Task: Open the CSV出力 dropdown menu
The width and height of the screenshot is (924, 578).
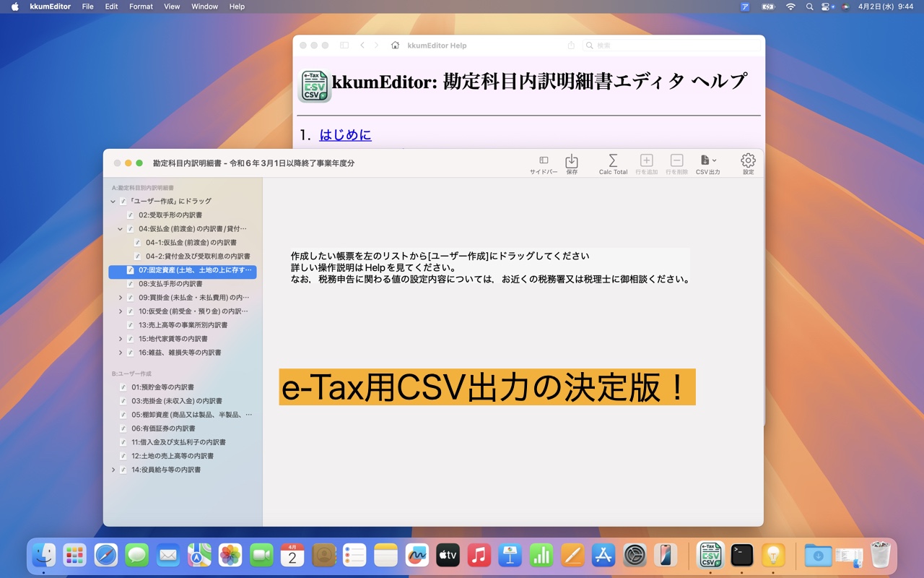Action: coord(708,164)
